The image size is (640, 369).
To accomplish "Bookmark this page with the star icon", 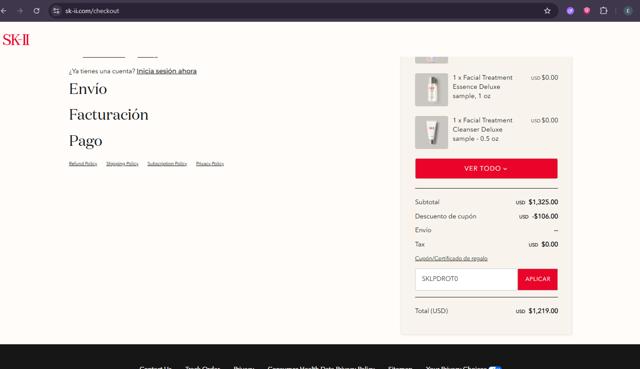I will 547,11.
